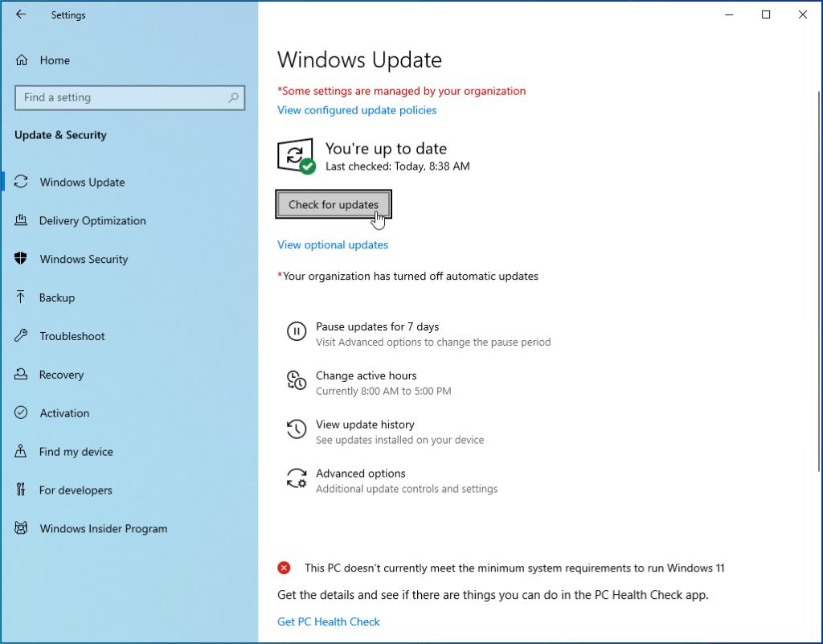Open Delivery Optimization from the sidebar icon
Image resolution: width=823 pixels, height=644 pixels.
point(22,220)
